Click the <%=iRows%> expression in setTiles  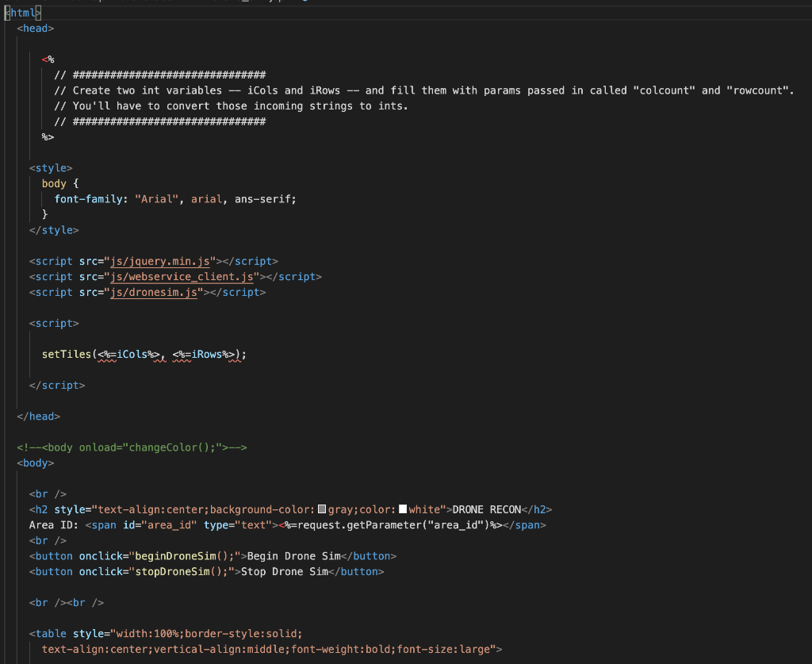tap(204, 355)
